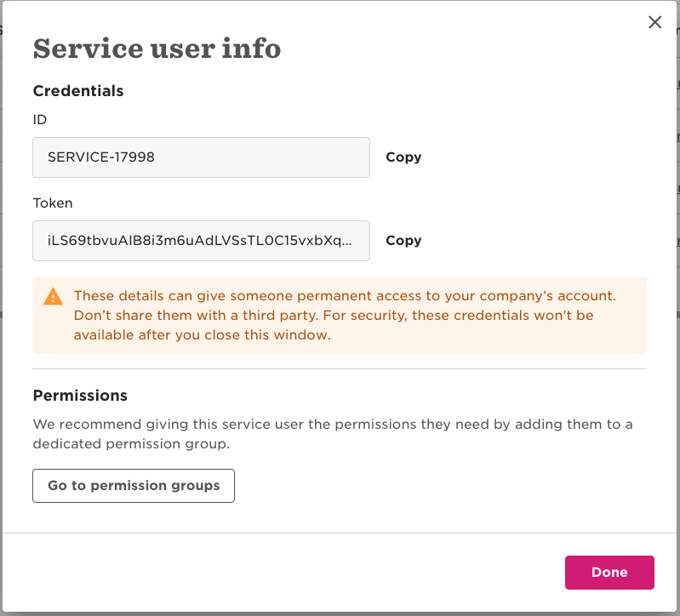Click the Permissions section heading
Screen dimensions: 680x616
click(80, 396)
